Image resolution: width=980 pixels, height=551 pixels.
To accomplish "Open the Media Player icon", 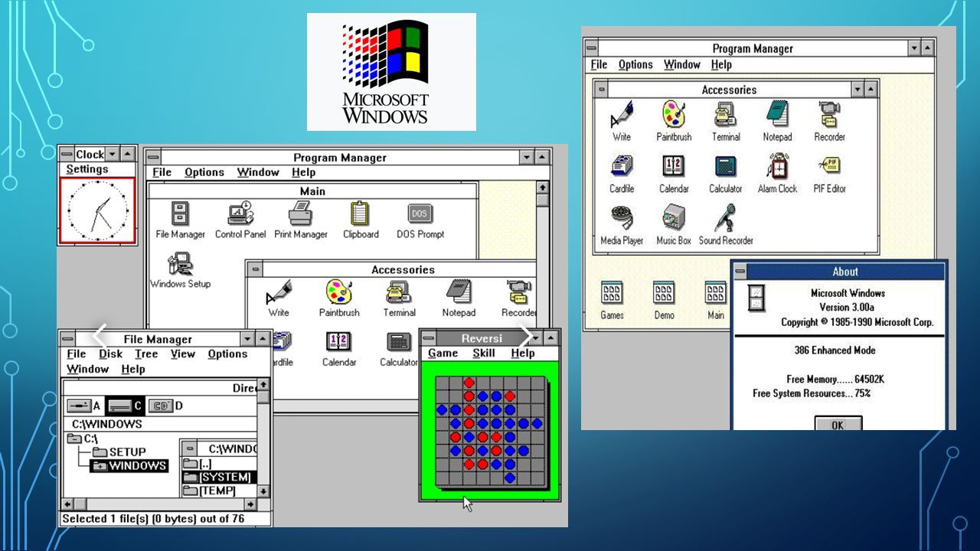I will coord(622,225).
